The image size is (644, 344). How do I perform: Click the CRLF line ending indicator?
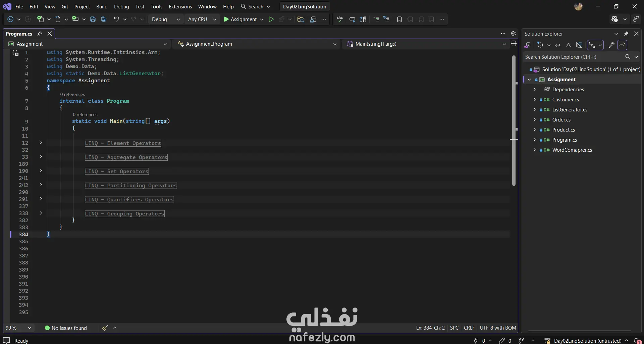pyautogui.click(x=469, y=328)
